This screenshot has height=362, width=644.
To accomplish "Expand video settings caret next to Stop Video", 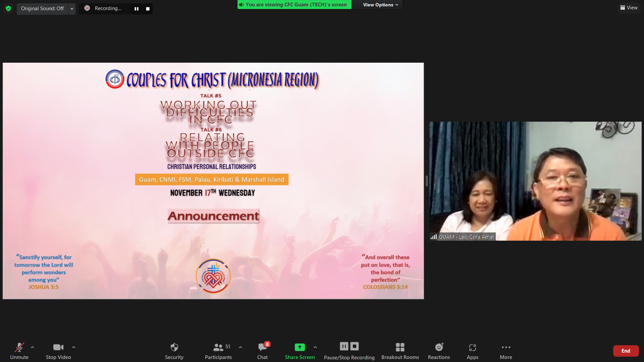I will click(x=74, y=347).
